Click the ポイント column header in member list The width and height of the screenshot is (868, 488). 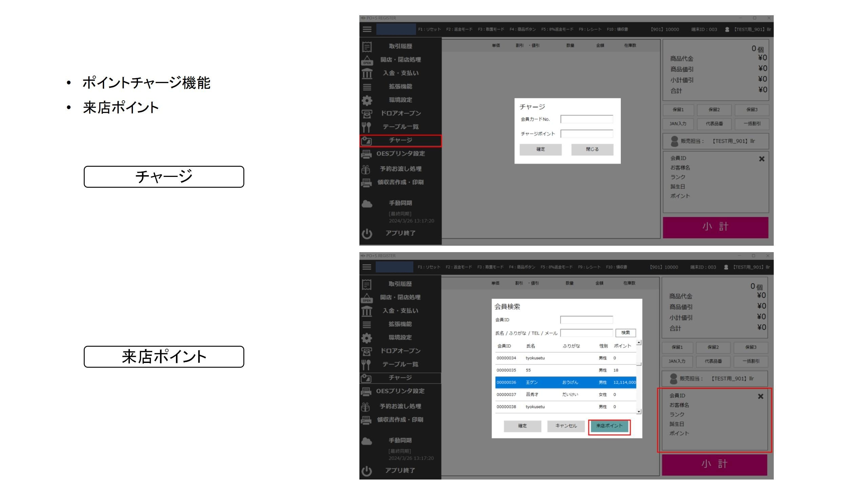coord(622,346)
